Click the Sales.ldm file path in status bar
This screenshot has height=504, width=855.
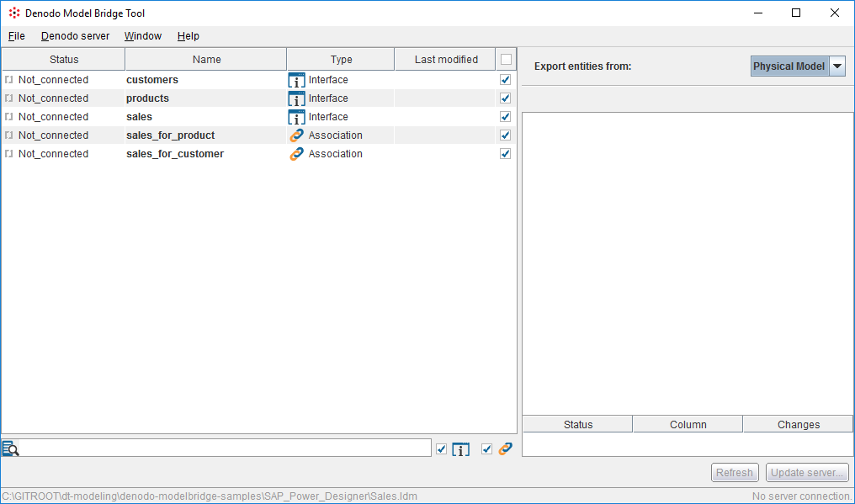point(210,496)
